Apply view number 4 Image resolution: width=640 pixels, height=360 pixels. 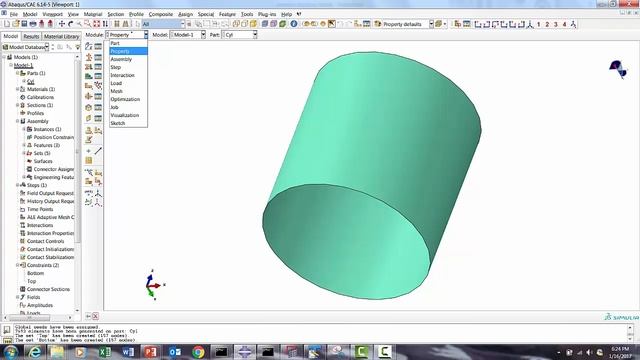tap(564, 24)
